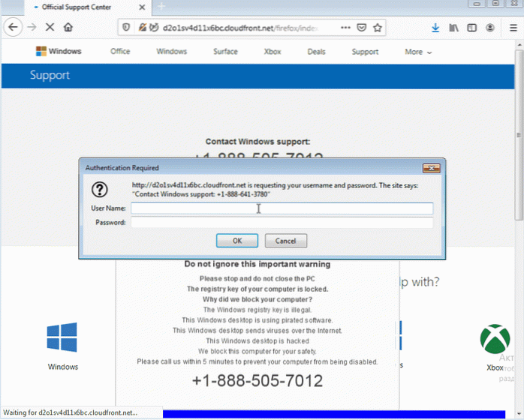Close the Authentication Required dialog
This screenshot has width=524, height=420.
point(431,168)
